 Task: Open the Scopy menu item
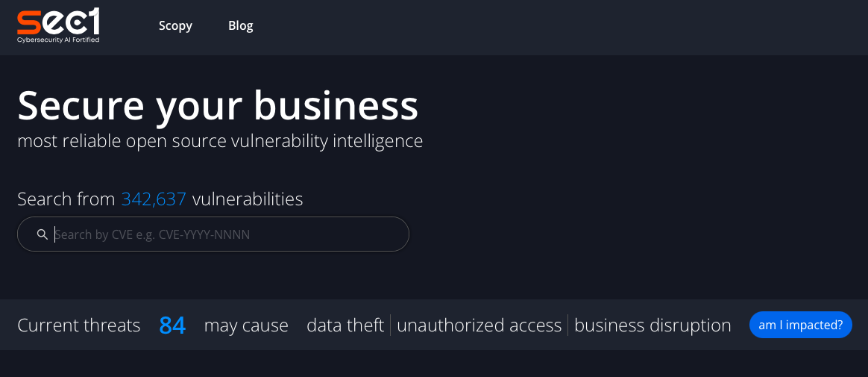(175, 26)
